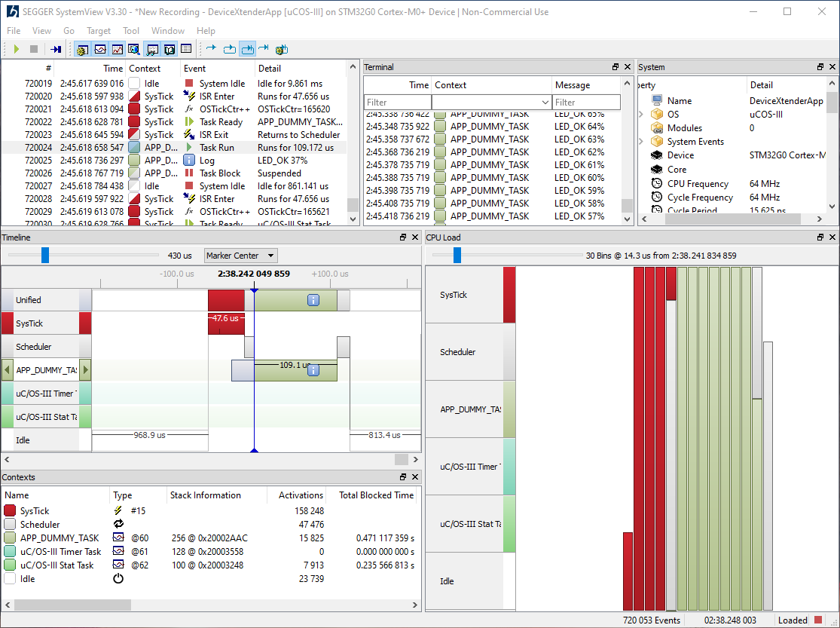Image resolution: width=840 pixels, height=628 pixels.
Task: Click the gray stop recording square
Action: pyautogui.click(x=34, y=49)
